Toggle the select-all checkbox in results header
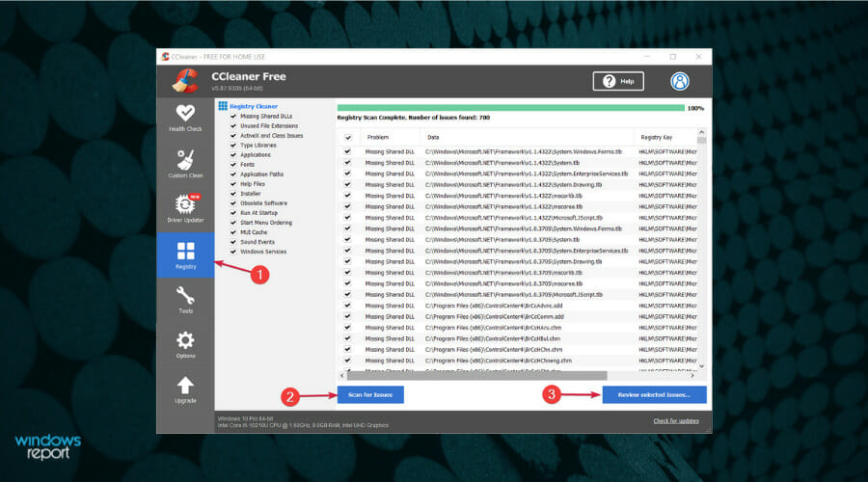Image resolution: width=868 pixels, height=482 pixels. pyautogui.click(x=347, y=137)
